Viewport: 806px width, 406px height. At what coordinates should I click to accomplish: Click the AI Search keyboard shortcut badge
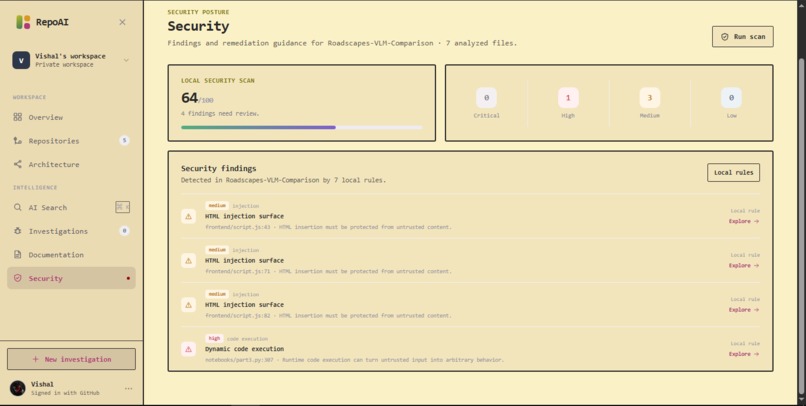point(122,207)
